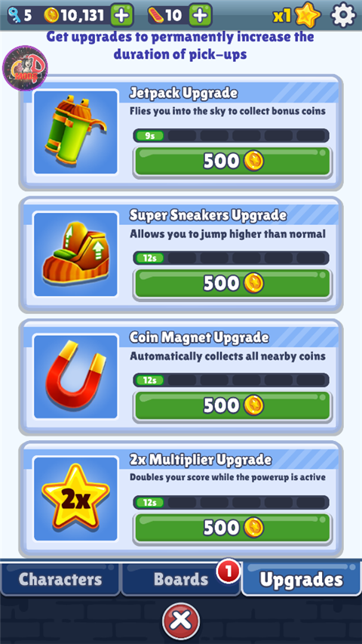The width and height of the screenshot is (362, 644).
Task: Switch to the Boards tab
Action: [x=180, y=579]
